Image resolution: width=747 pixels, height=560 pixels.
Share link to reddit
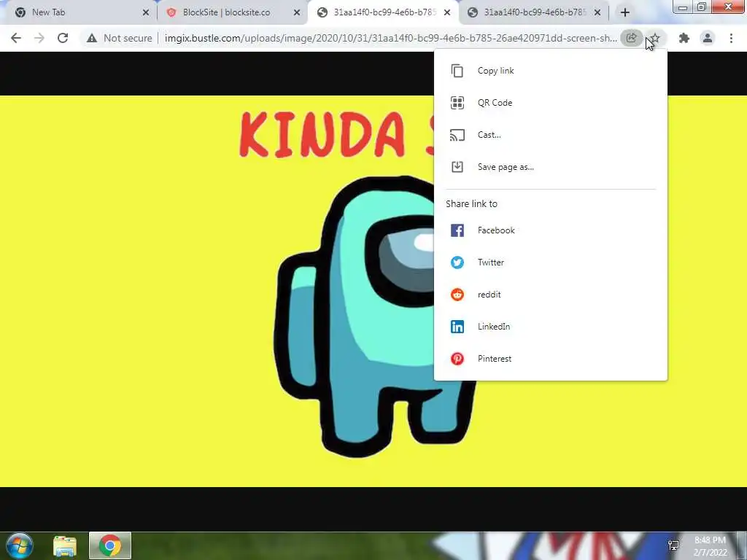(x=550, y=295)
